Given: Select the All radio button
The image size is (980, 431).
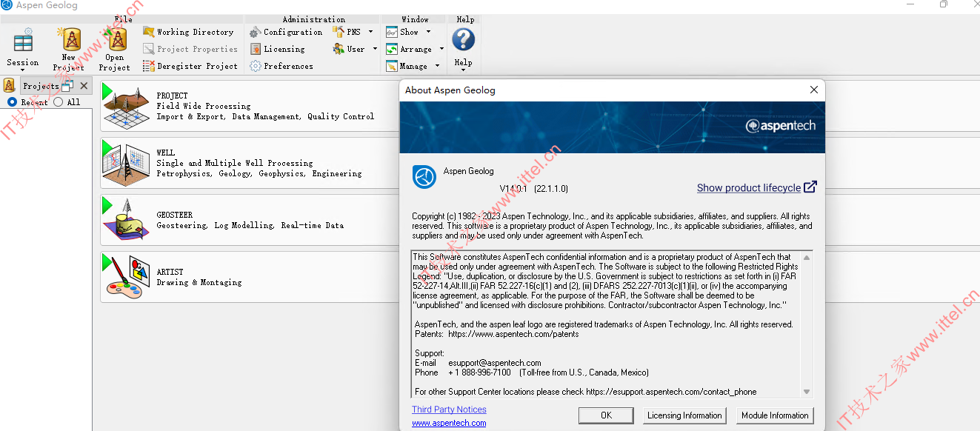Looking at the screenshot, I should pos(59,102).
